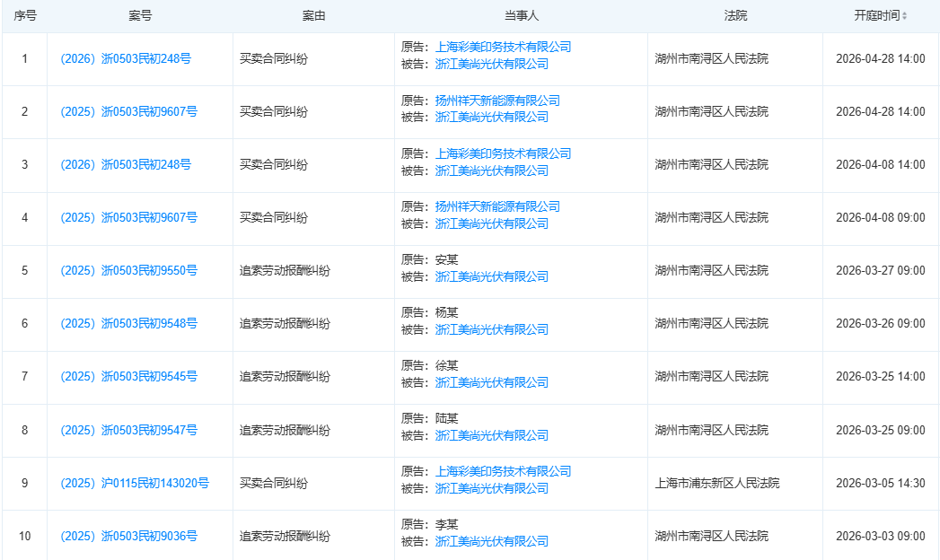
Task: Click the sort arrows beside 开庭时间 header
Action: [x=905, y=16]
